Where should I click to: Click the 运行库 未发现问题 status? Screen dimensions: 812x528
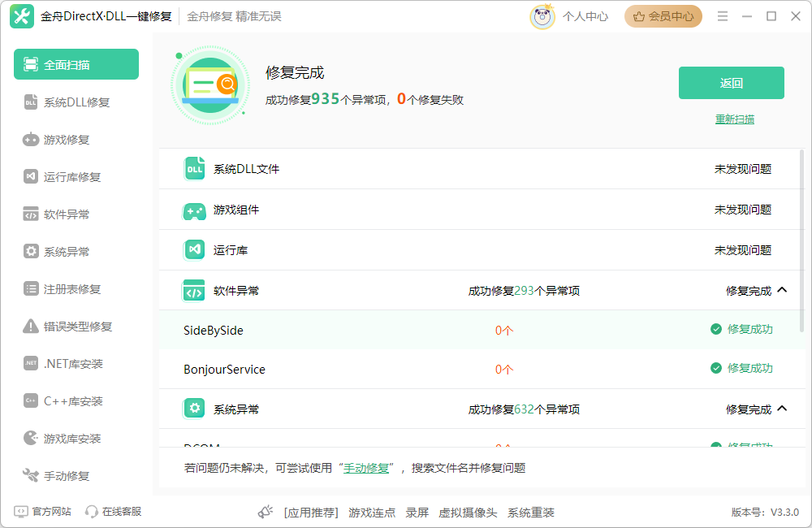coord(743,250)
